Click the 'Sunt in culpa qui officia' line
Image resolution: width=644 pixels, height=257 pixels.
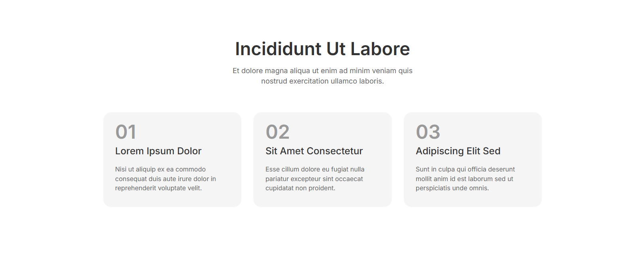click(x=465, y=169)
